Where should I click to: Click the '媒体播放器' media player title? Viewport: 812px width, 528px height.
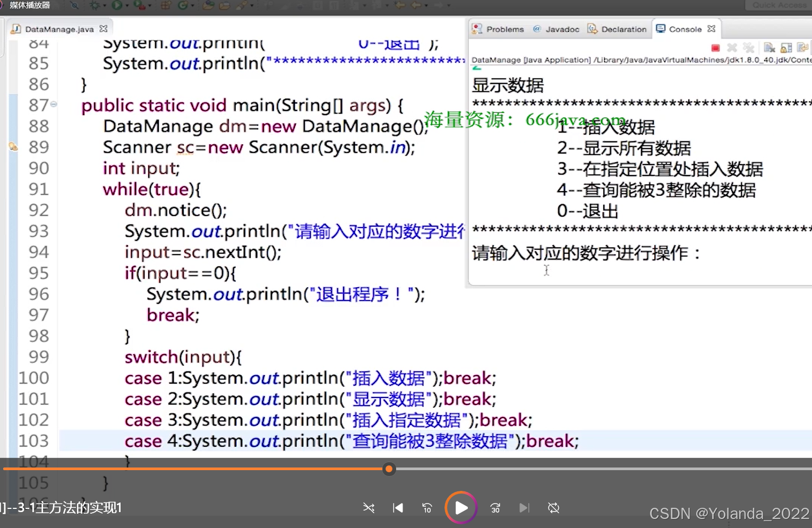30,5
